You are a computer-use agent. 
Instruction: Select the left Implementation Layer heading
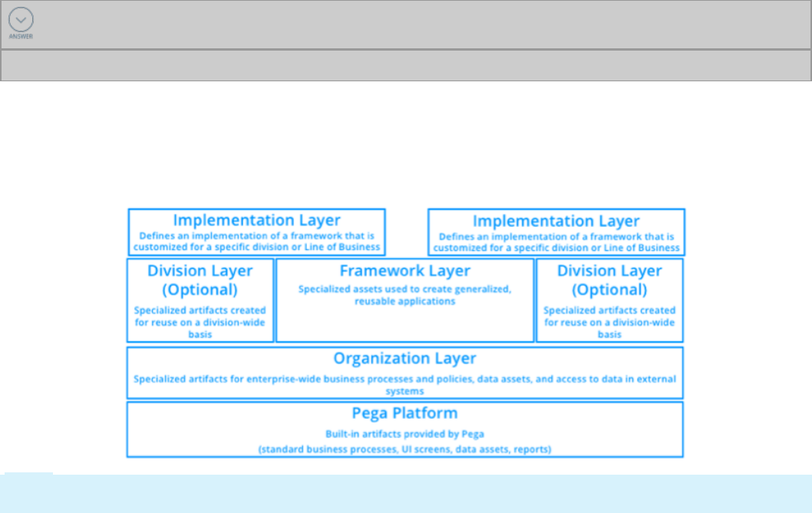click(256, 220)
